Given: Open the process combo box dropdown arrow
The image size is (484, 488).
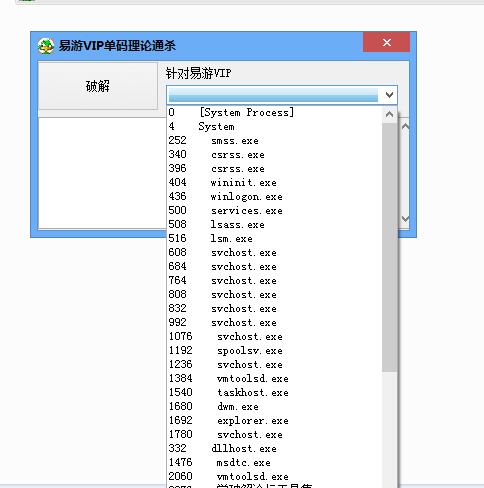Looking at the screenshot, I should coord(389,95).
